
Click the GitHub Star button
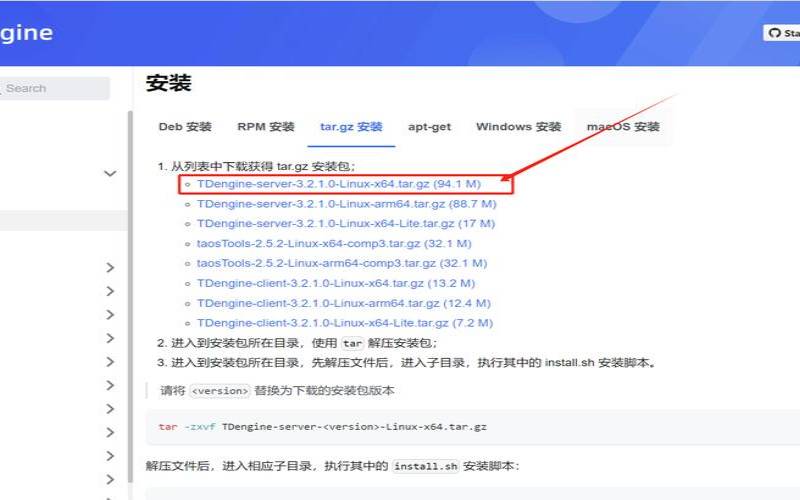(782, 33)
